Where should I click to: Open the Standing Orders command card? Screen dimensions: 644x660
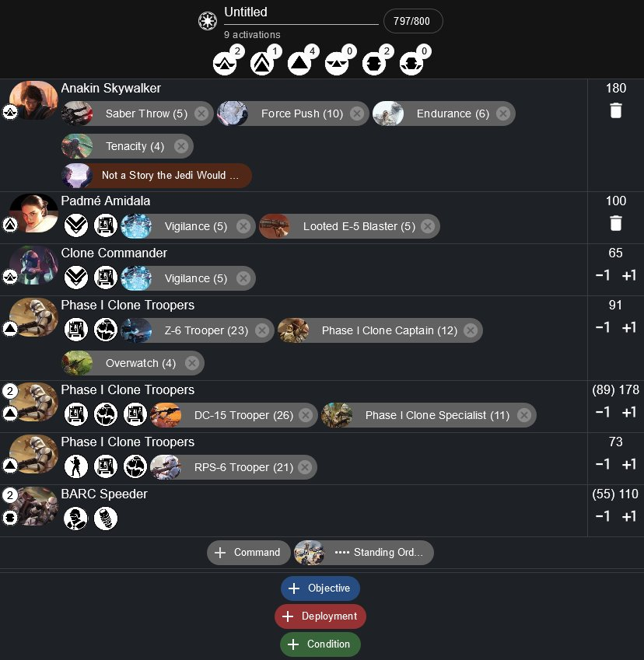364,553
